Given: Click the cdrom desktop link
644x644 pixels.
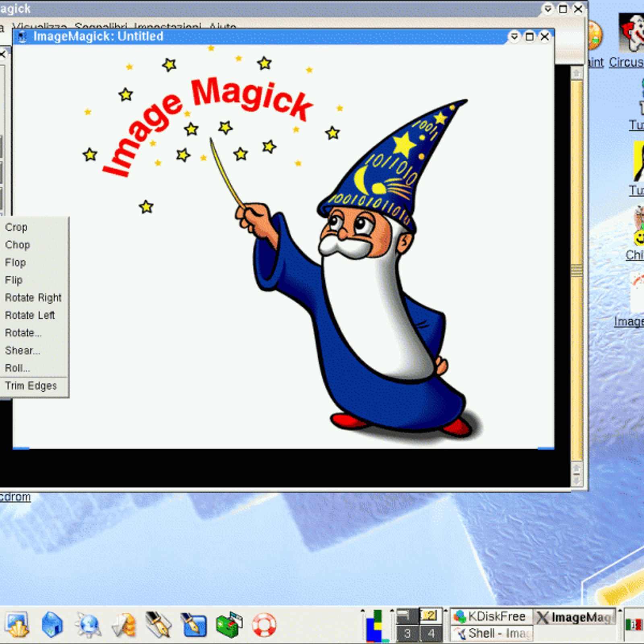Looking at the screenshot, I should coord(15,497).
